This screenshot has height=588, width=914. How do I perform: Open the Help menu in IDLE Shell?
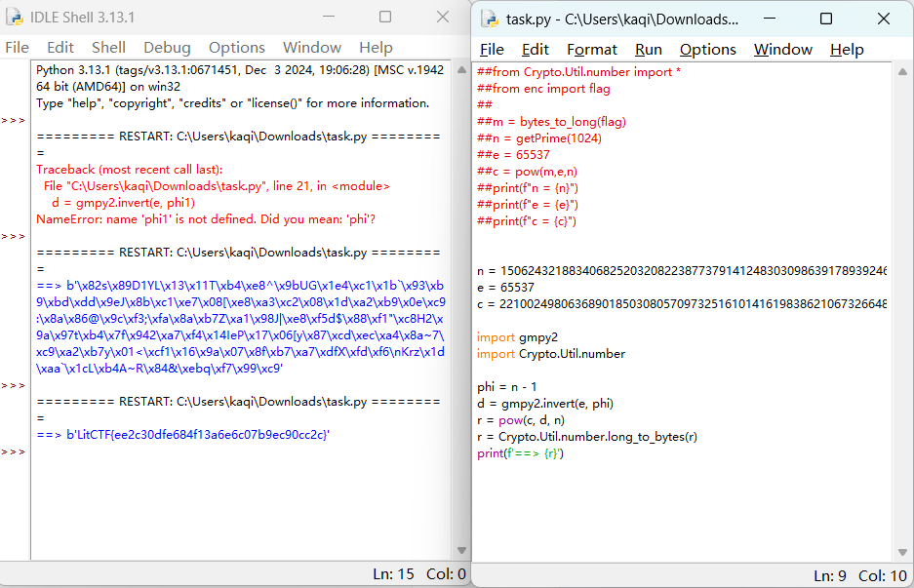tap(376, 47)
